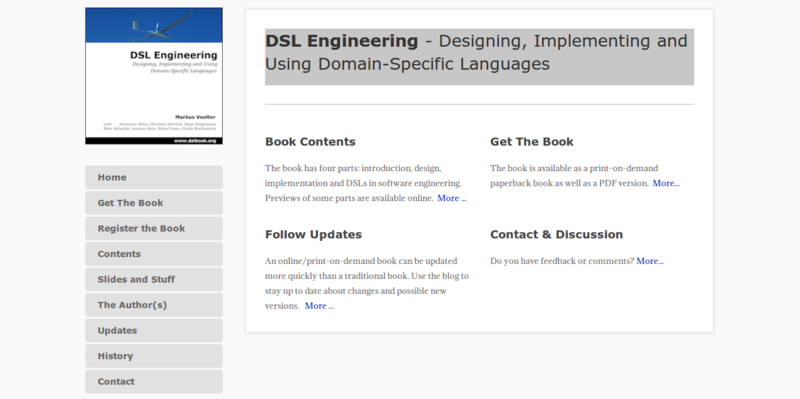Click the Book Contents heading

point(310,142)
